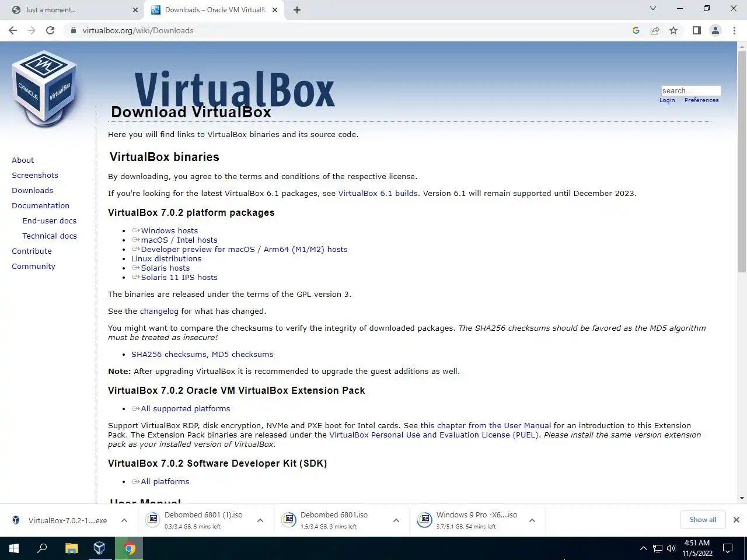Download Windows hosts package

[169, 230]
